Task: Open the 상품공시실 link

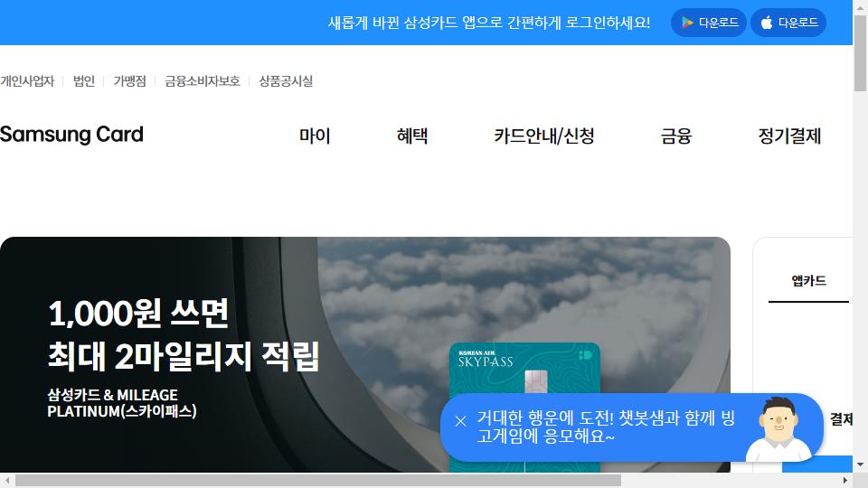Action: click(287, 81)
